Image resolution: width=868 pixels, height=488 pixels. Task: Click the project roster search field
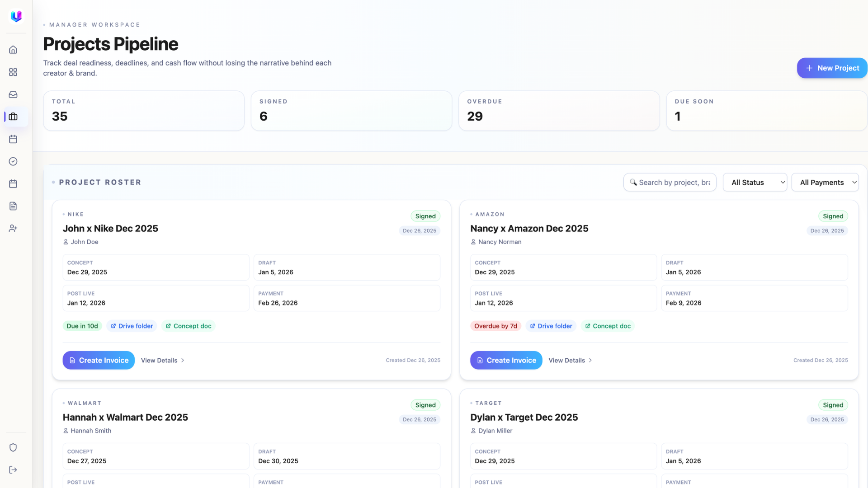tap(670, 182)
